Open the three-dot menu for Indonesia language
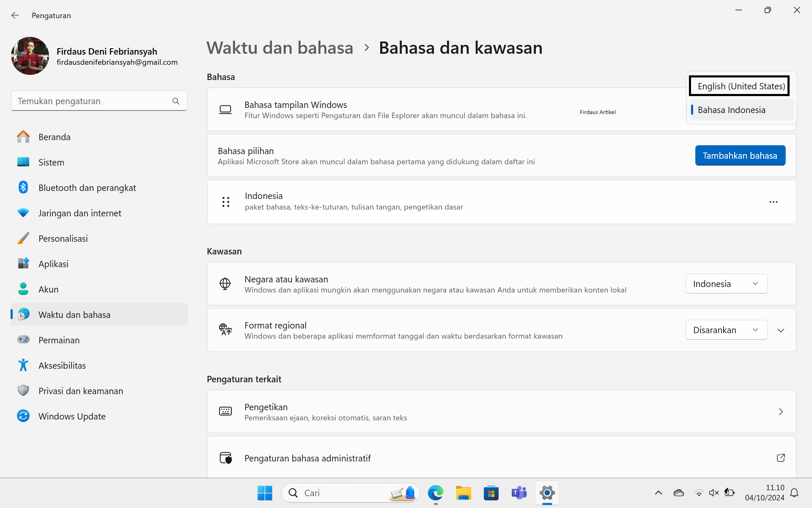The width and height of the screenshot is (812, 508). pyautogui.click(x=773, y=202)
